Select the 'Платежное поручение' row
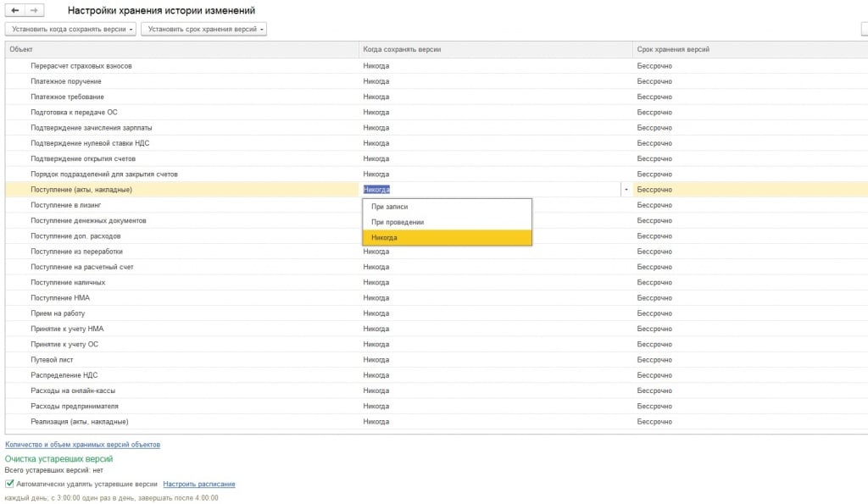Image resolution: width=868 pixels, height=504 pixels. point(66,81)
